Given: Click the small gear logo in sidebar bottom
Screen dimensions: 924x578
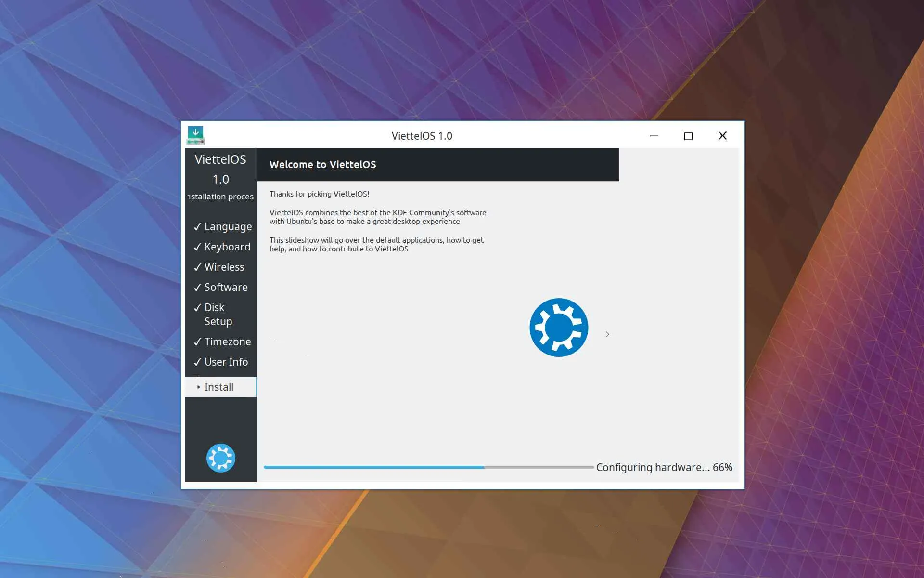Looking at the screenshot, I should coord(220,458).
